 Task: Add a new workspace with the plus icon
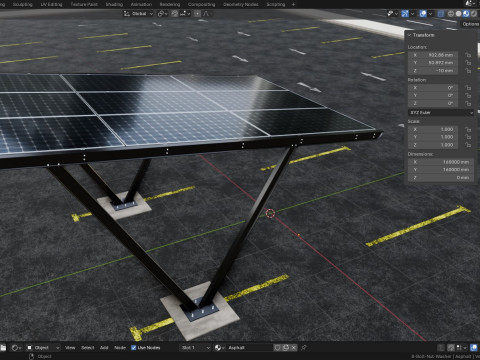coord(293,4)
